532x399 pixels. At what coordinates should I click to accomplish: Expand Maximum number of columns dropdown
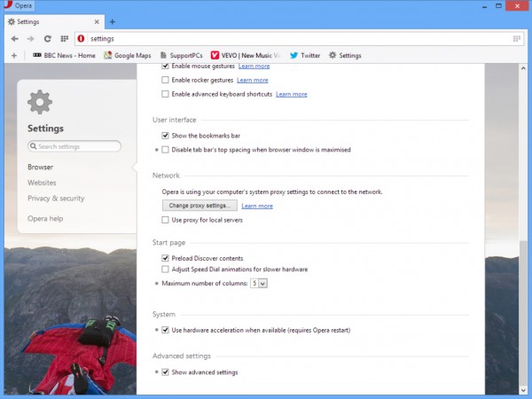pos(259,283)
